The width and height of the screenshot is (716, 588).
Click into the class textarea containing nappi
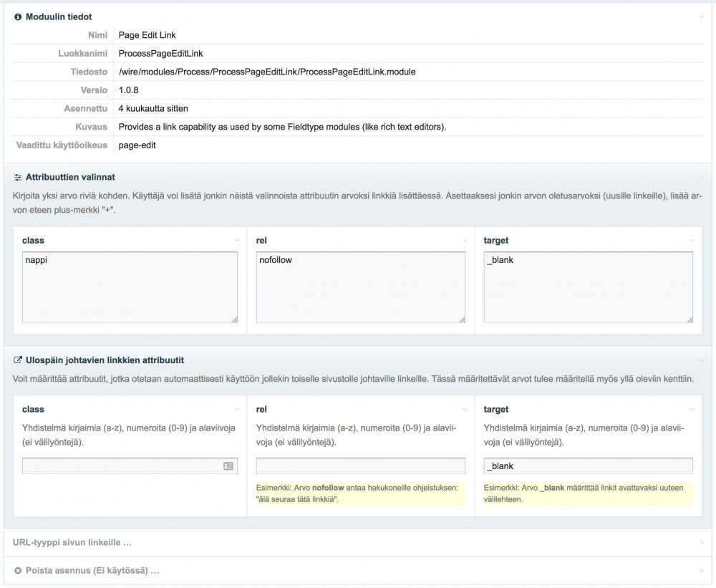(x=129, y=286)
